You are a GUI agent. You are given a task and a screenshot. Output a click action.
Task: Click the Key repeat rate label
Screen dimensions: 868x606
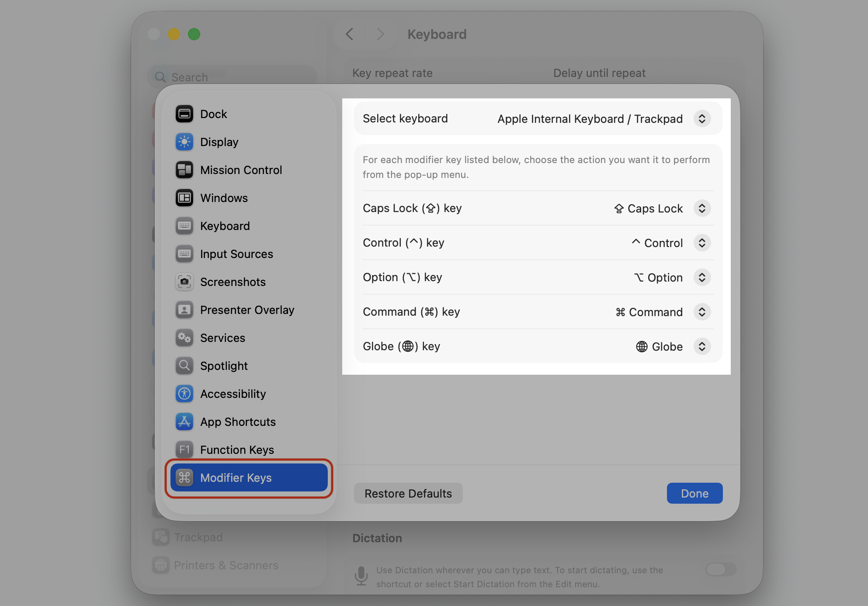pyautogui.click(x=392, y=73)
